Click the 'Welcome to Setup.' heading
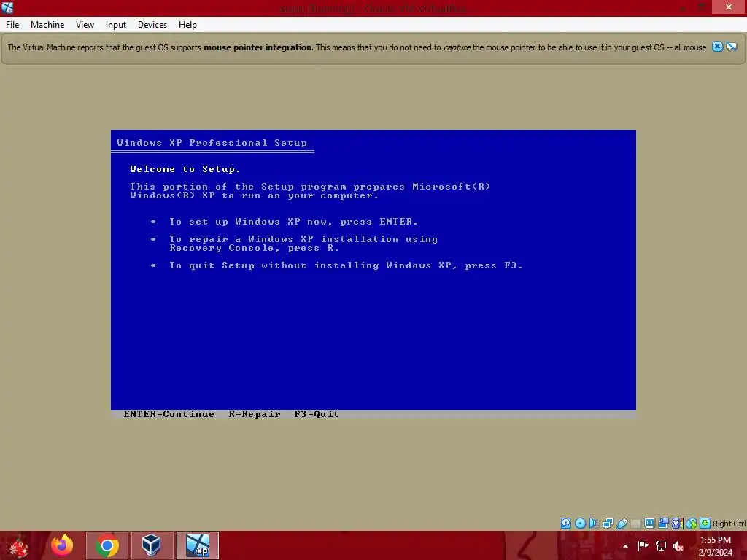This screenshot has height=560, width=747. click(x=185, y=169)
